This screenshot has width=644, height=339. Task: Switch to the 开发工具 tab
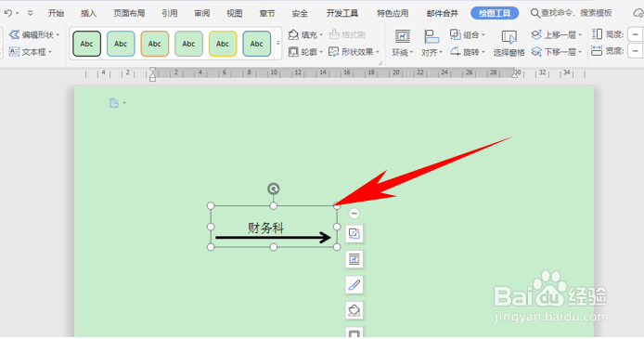click(342, 13)
